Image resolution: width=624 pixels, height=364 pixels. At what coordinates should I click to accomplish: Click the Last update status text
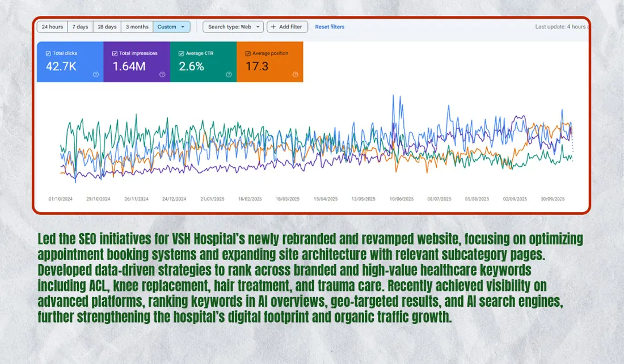tap(562, 27)
